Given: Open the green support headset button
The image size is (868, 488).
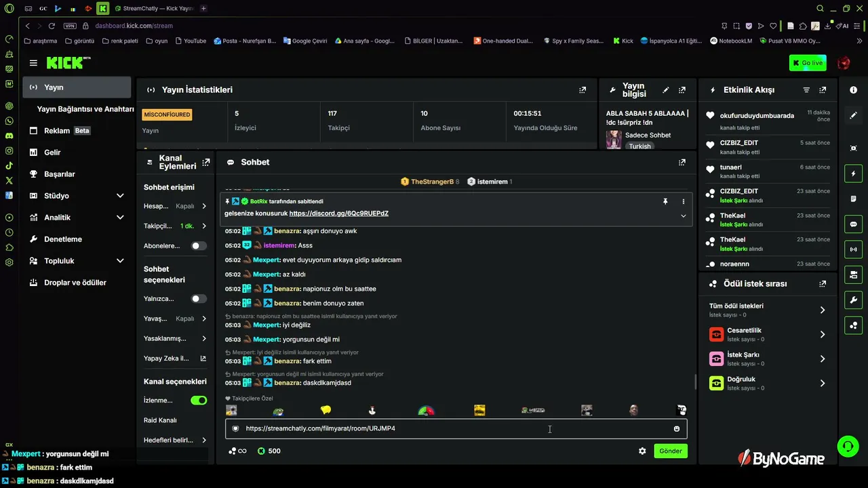Looking at the screenshot, I should click(x=848, y=446).
